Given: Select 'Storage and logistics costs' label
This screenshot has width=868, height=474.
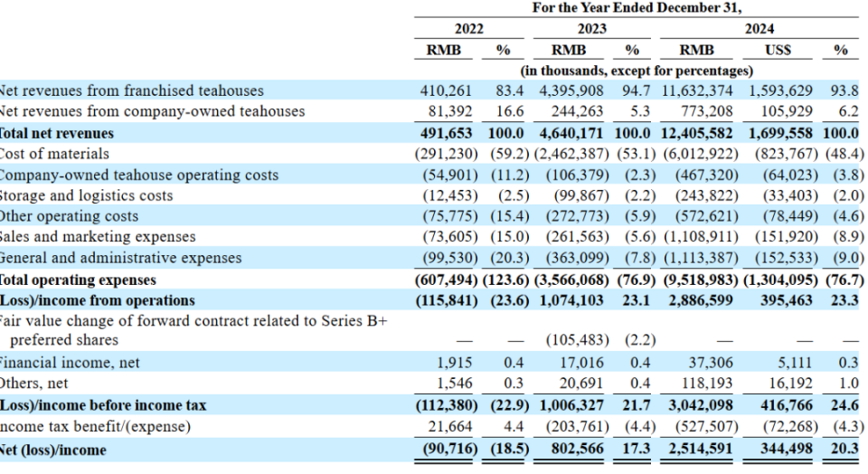Looking at the screenshot, I should coord(87,195).
